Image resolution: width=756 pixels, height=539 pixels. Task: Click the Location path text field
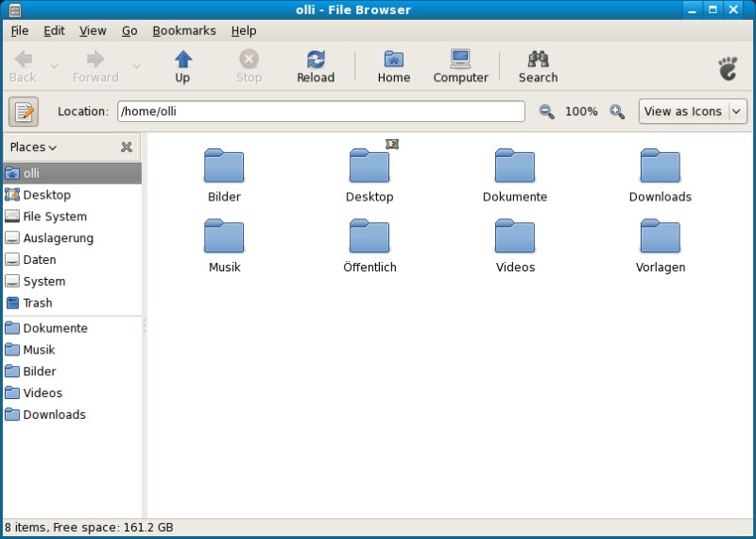tap(321, 112)
